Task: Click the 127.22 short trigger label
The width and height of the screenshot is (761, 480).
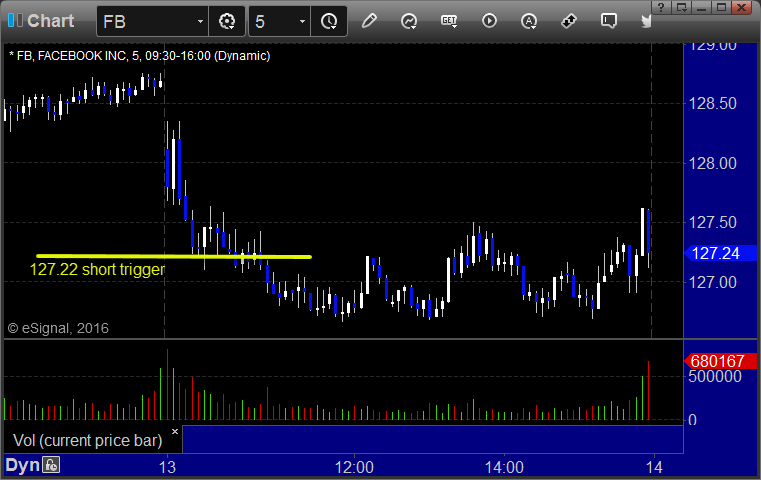Action: point(98,269)
